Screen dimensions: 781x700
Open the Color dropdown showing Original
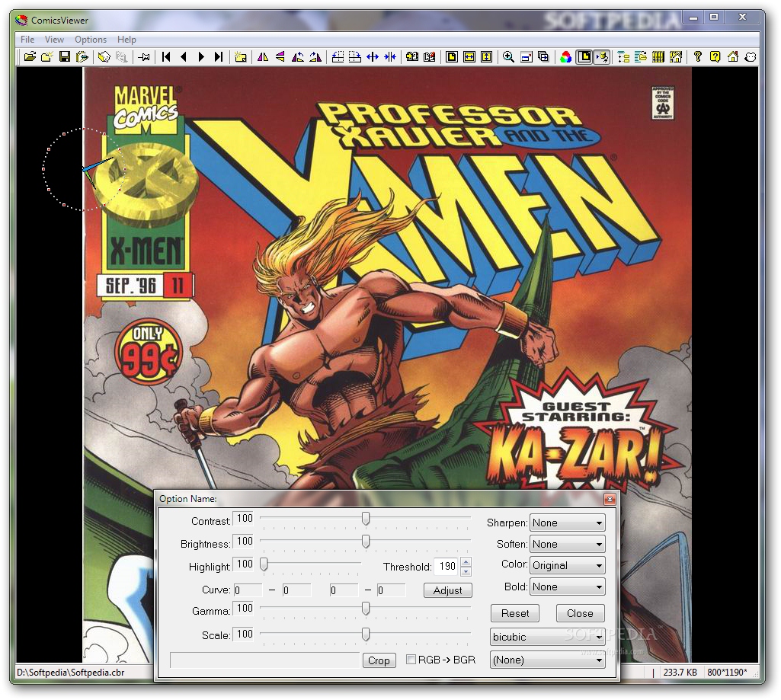568,566
